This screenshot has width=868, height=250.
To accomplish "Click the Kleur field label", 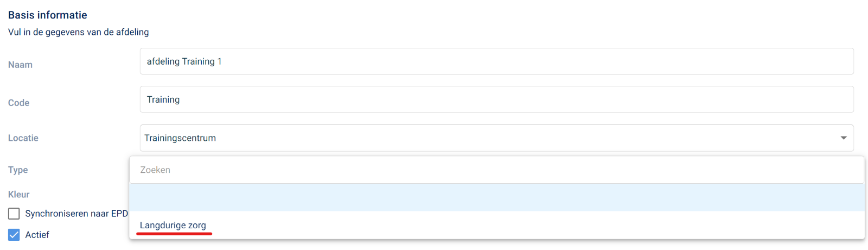I will pos(19,195).
